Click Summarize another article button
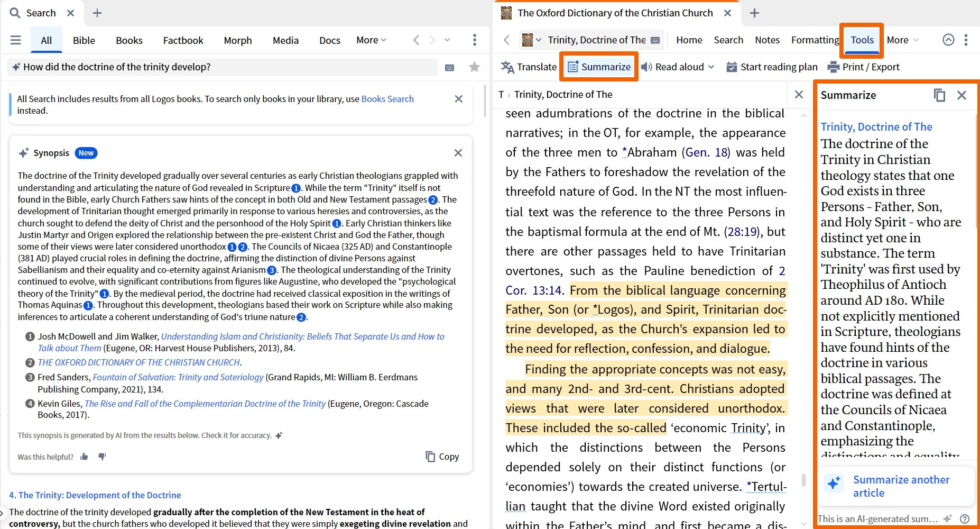Screen dimensions: 980x529 (x=896, y=486)
